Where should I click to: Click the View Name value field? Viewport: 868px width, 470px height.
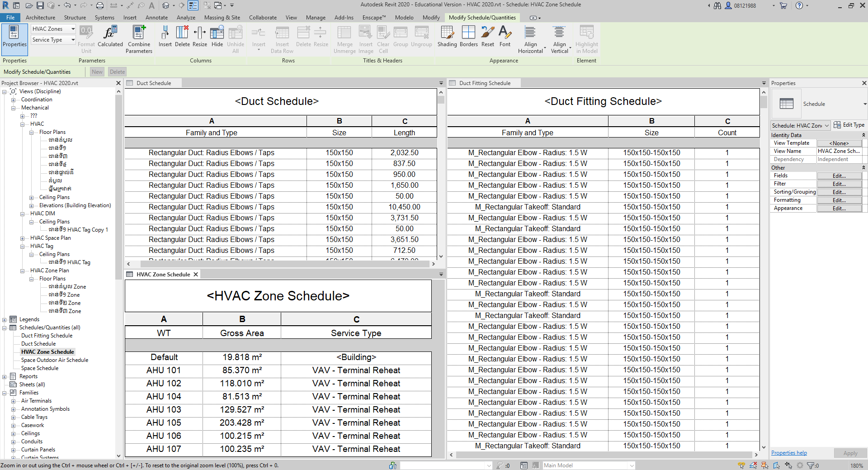[839, 151]
